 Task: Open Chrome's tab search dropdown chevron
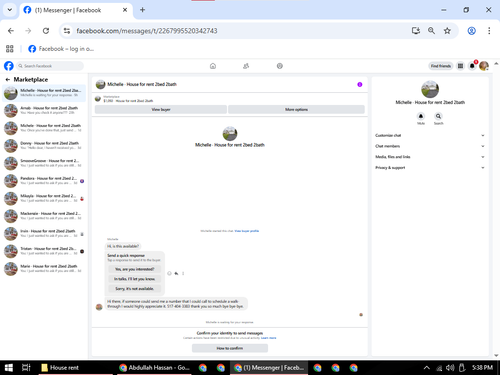point(10,10)
